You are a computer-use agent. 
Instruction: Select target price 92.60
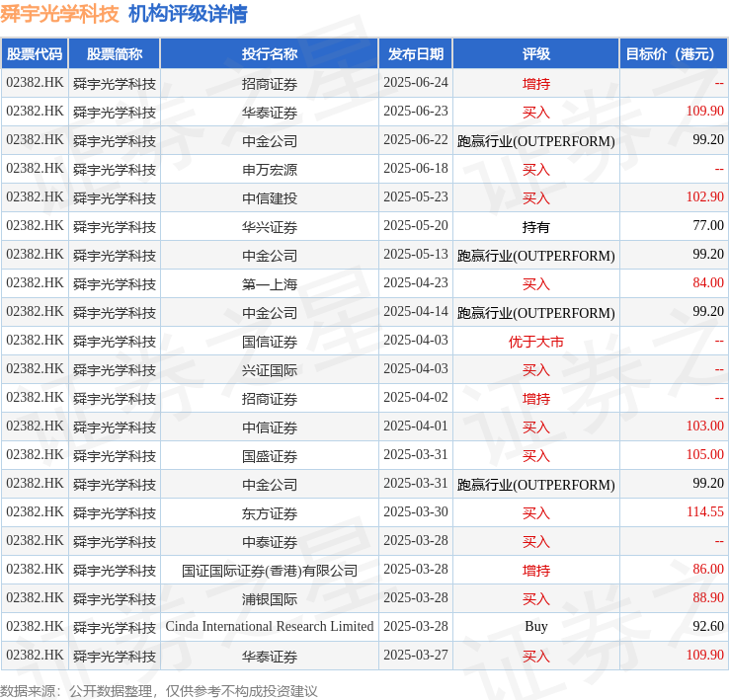[708, 627]
